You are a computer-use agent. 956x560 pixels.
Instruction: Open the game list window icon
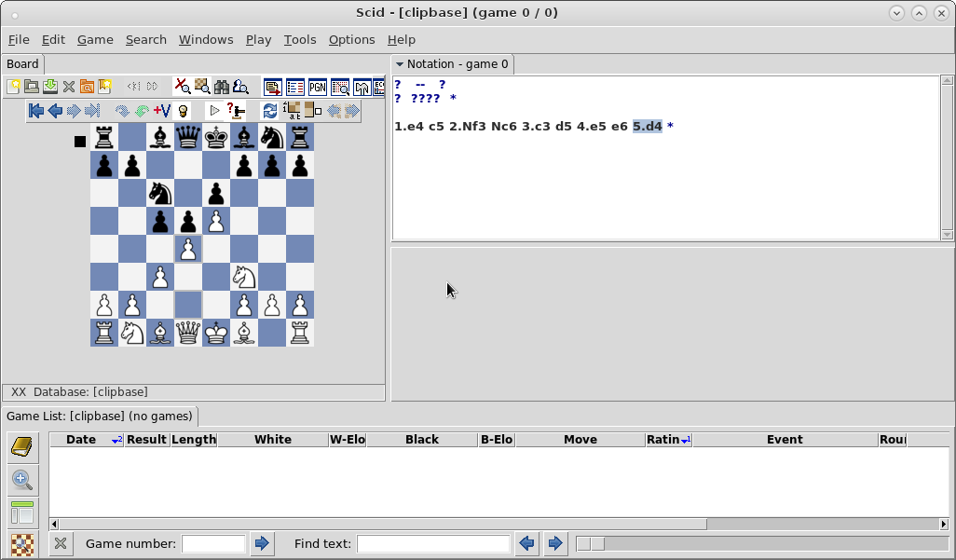click(295, 88)
